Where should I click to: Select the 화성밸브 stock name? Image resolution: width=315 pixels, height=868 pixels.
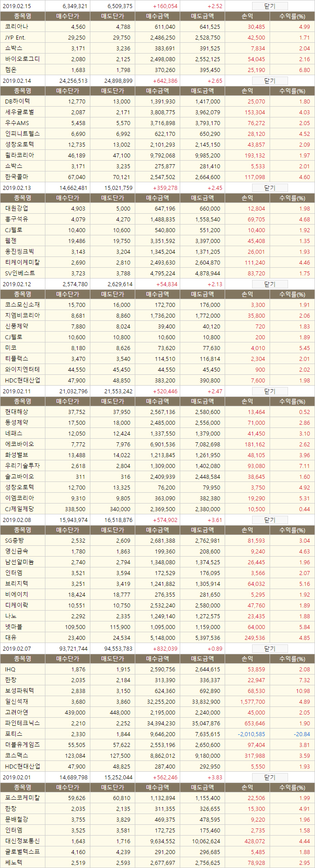pyautogui.click(x=17, y=455)
